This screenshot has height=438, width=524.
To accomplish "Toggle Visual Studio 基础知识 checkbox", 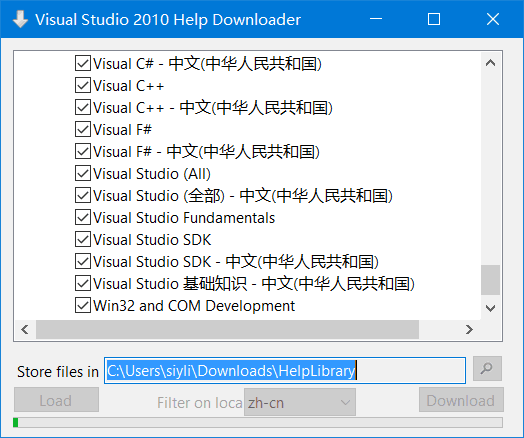I will [x=83, y=283].
